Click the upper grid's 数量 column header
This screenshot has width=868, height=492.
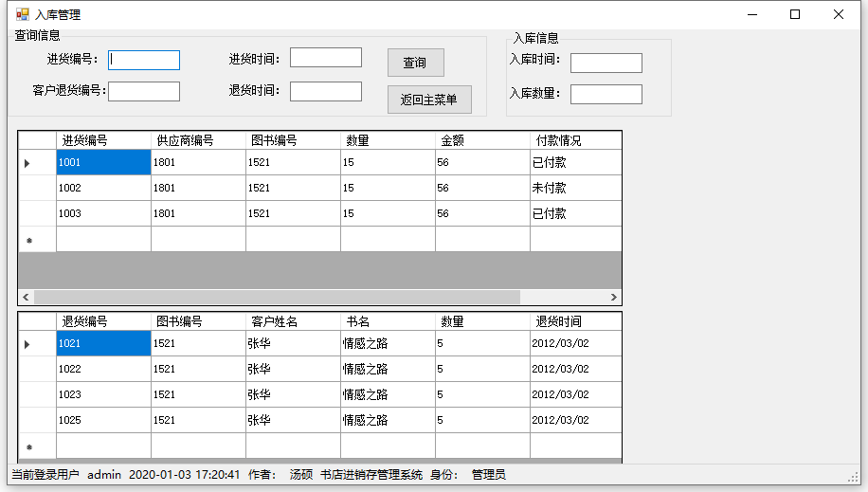click(x=388, y=140)
